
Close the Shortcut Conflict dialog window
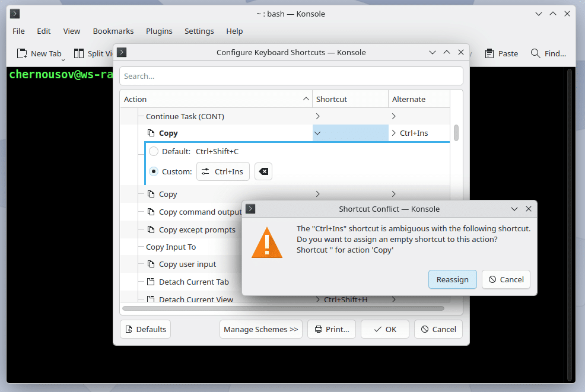coord(529,209)
